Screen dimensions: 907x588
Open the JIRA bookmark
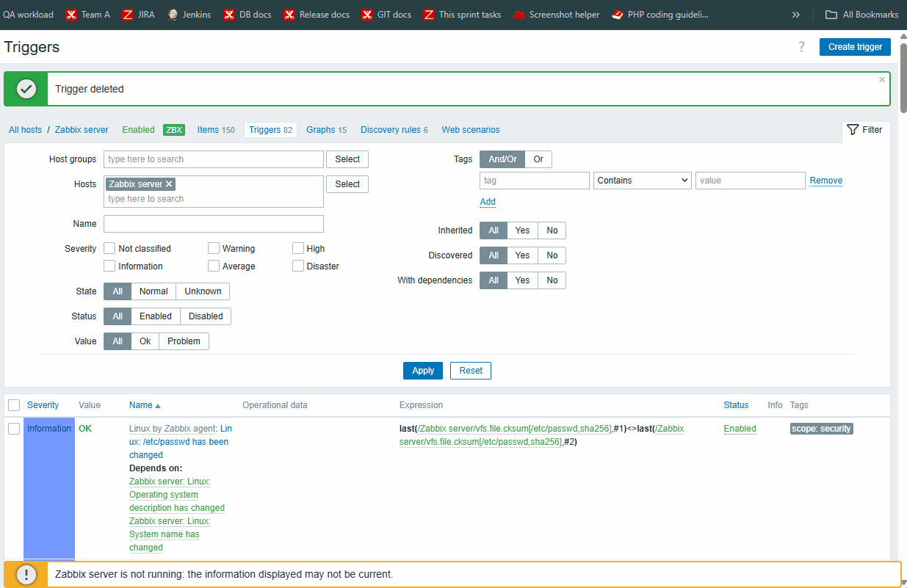[139, 15]
